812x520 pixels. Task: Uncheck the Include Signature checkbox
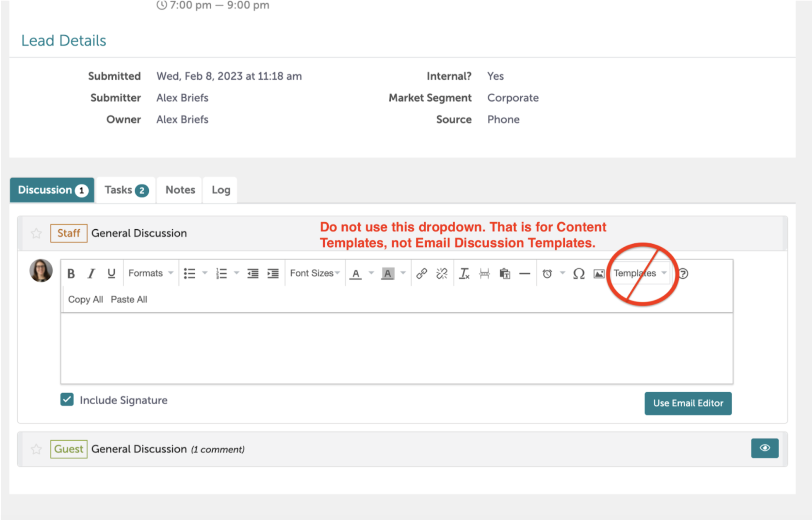click(x=67, y=400)
